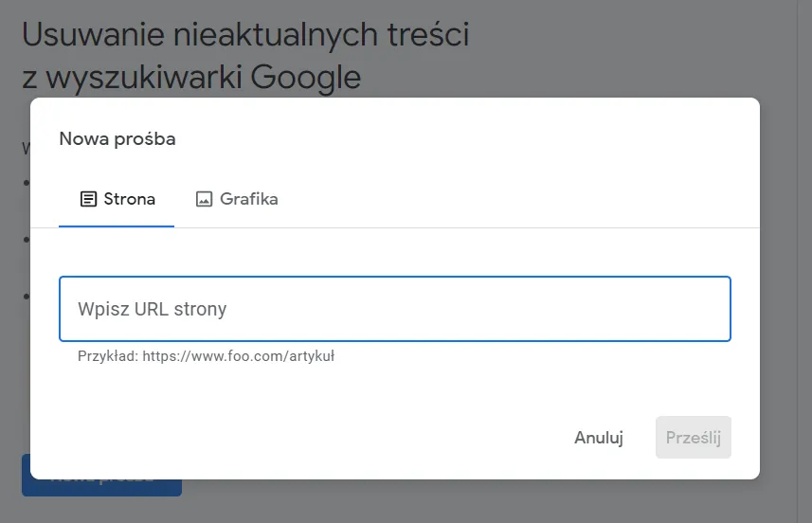Switch to the Strona tab label
Viewport: 812px width, 523px height.
coord(129,199)
